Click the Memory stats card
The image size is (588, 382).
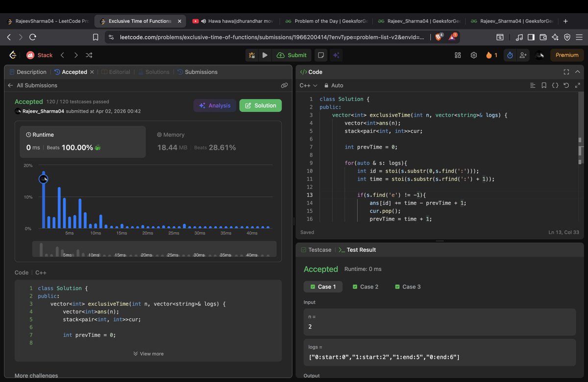pyautogui.click(x=214, y=142)
